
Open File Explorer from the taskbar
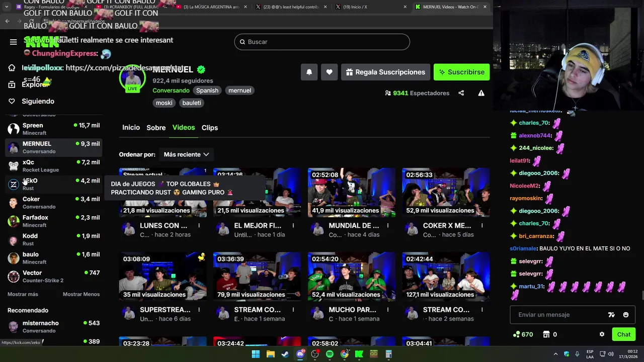coord(271,354)
